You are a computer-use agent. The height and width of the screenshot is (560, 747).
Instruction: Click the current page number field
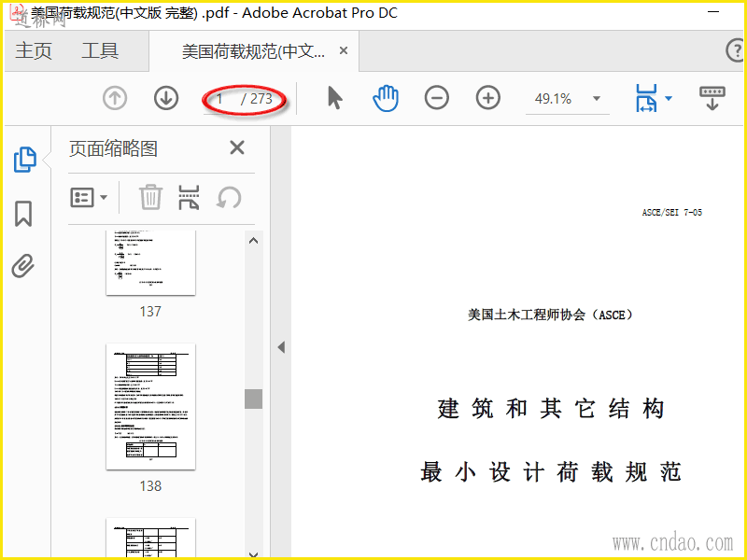click(x=219, y=99)
